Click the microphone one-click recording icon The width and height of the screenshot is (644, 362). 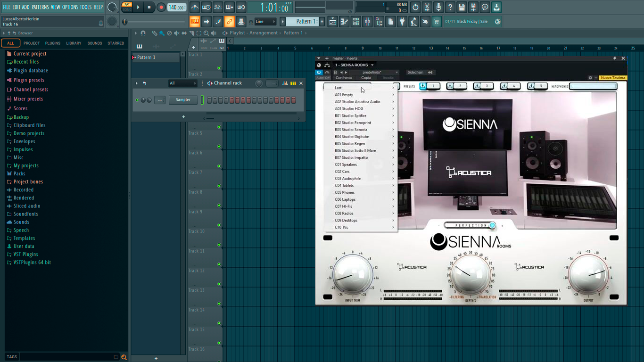click(x=438, y=8)
